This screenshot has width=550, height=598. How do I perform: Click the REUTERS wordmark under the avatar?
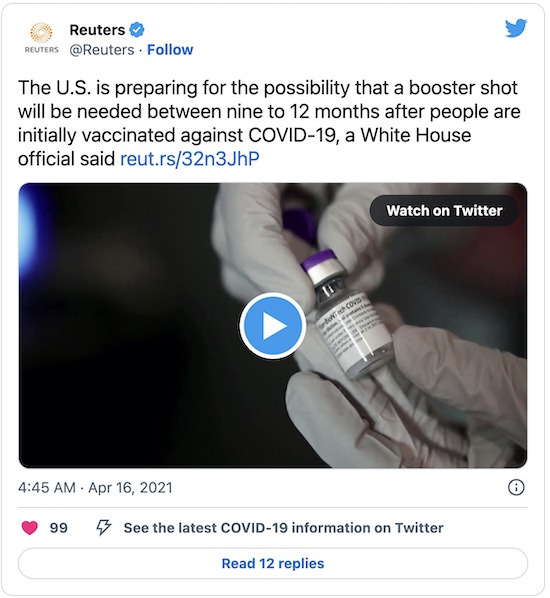(x=41, y=50)
